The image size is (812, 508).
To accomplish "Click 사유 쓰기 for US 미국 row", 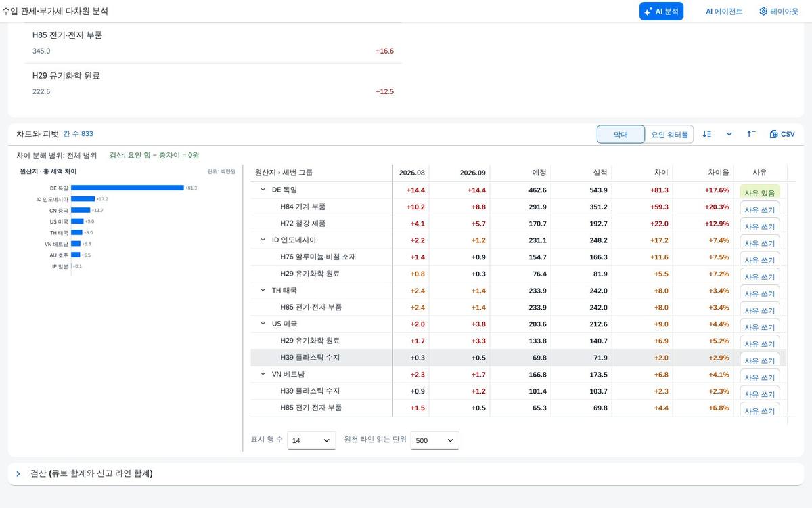I will tap(760, 325).
